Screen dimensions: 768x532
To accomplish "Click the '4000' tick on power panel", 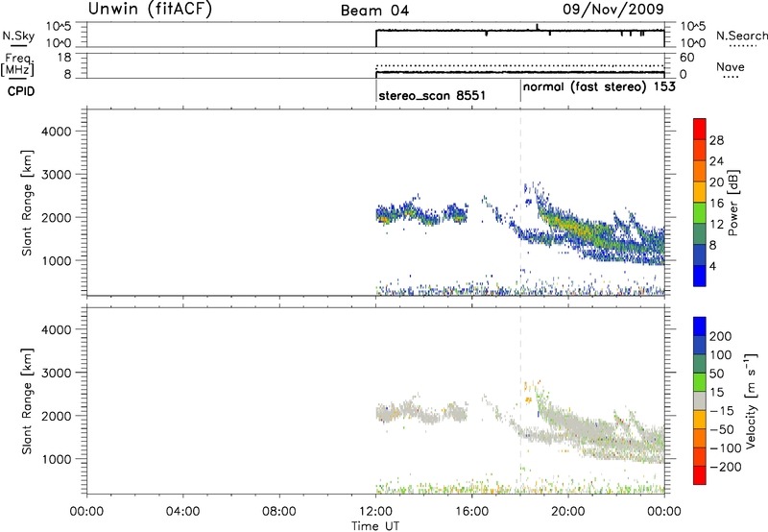I will pyautogui.click(x=56, y=132).
